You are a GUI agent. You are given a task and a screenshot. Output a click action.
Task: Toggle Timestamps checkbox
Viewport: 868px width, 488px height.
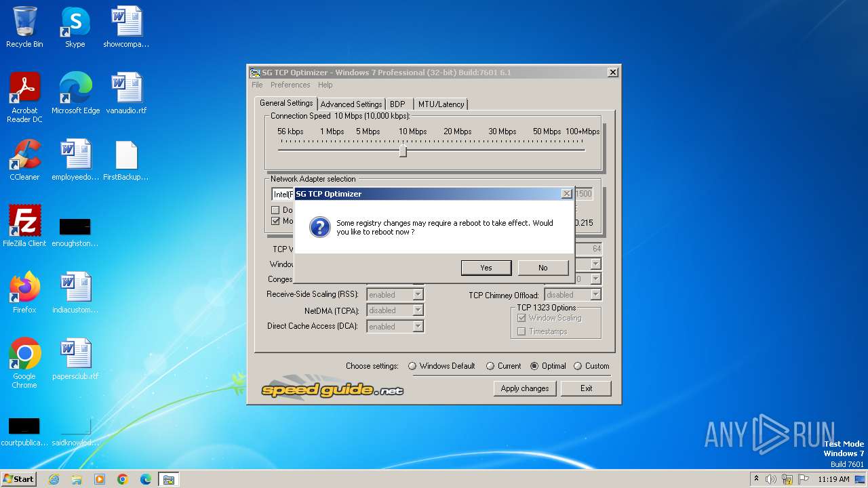(521, 331)
